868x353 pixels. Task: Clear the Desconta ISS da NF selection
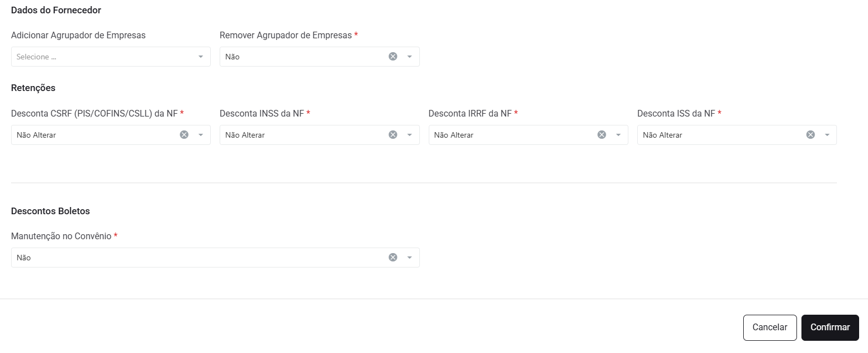pyautogui.click(x=810, y=135)
